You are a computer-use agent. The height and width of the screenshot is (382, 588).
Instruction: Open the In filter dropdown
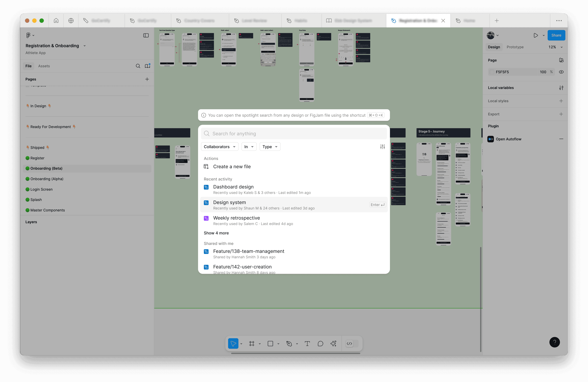point(249,147)
